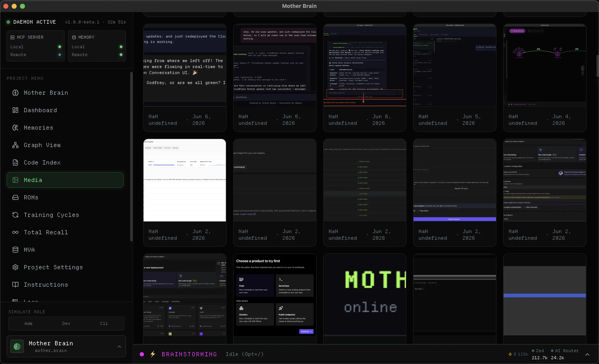Click the 'PROJECT MENU' heading
The width and height of the screenshot is (599, 364).
25,79
